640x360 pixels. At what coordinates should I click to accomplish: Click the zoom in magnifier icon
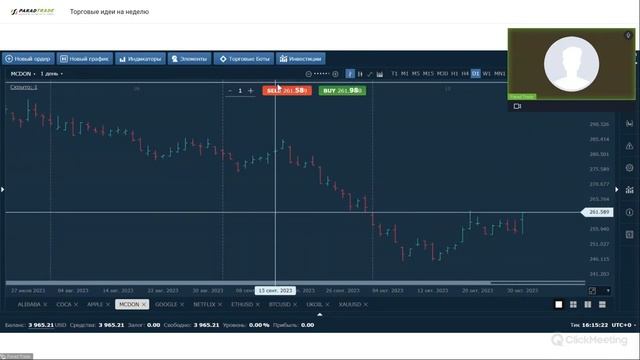coord(335,74)
